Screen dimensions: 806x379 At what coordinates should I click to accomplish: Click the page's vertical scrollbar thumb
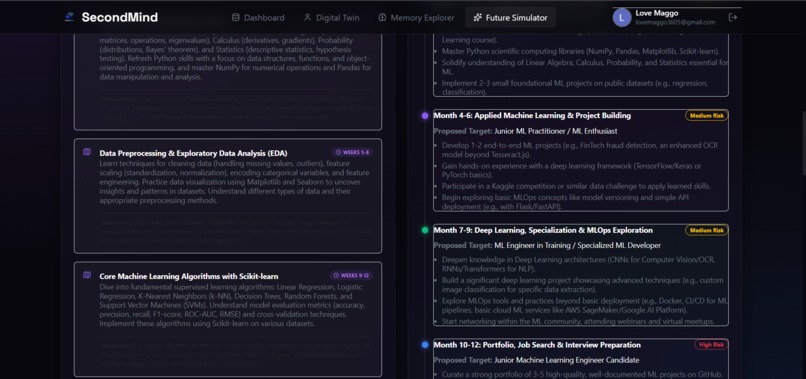(803, 143)
